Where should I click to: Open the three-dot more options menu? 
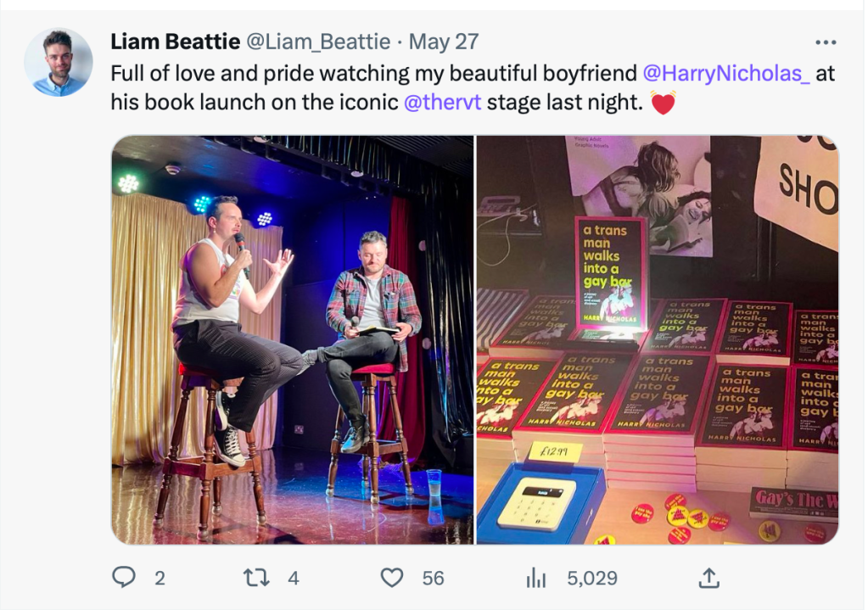tap(825, 42)
